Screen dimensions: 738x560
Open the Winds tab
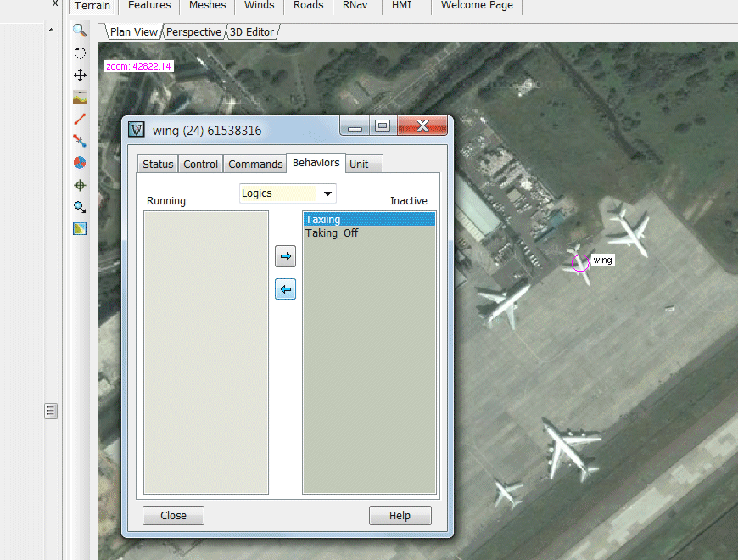(259, 6)
